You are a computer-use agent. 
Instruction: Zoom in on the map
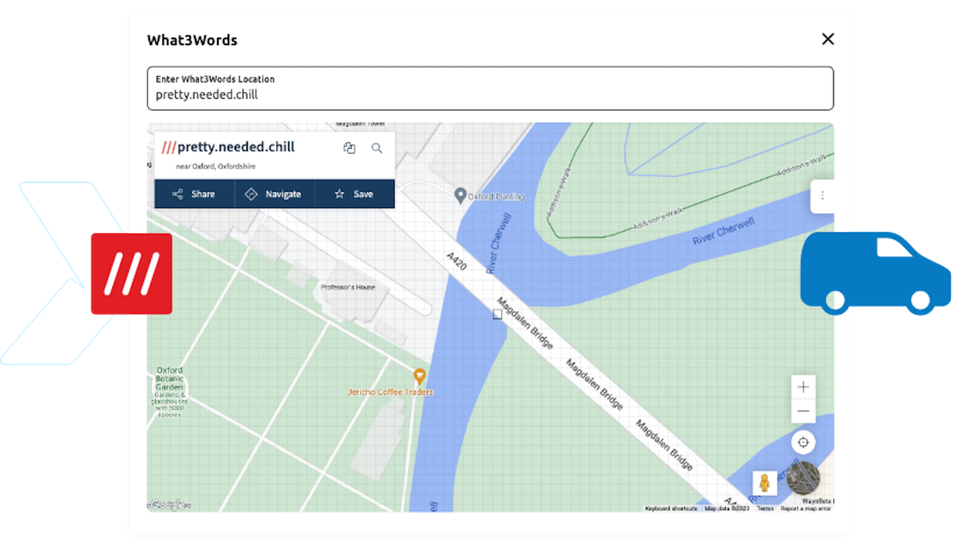coord(803,387)
